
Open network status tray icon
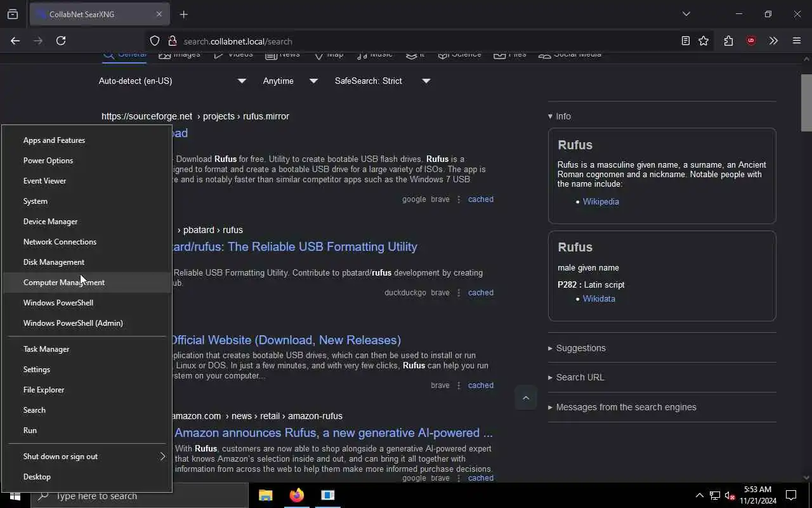715,496
